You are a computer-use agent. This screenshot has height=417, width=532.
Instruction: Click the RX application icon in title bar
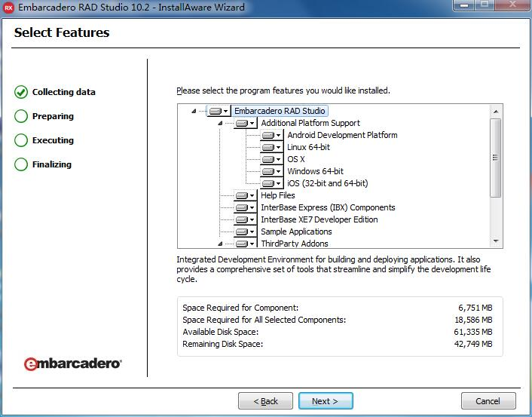pos(8,7)
